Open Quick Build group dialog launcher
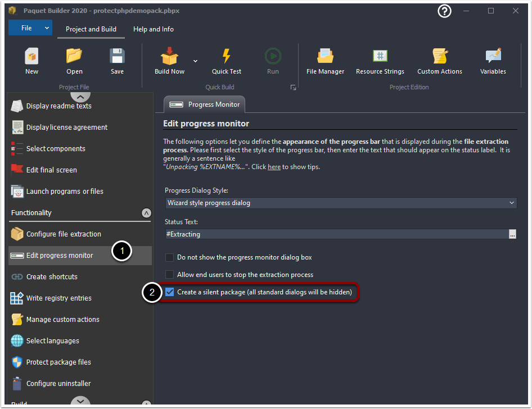The width and height of the screenshot is (532, 409). coord(293,88)
